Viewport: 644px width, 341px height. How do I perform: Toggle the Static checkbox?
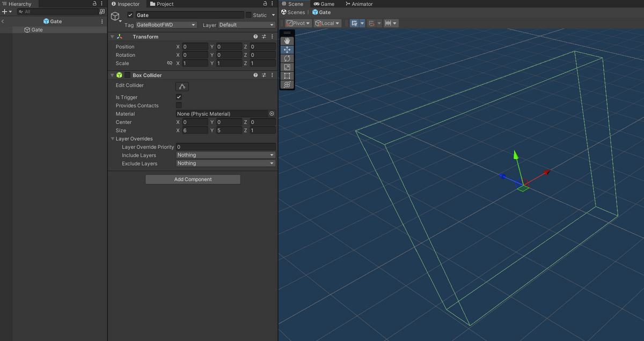coord(248,15)
